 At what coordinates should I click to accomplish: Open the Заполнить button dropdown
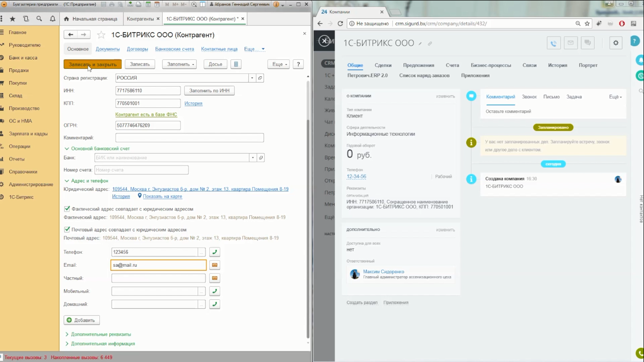tap(179, 64)
